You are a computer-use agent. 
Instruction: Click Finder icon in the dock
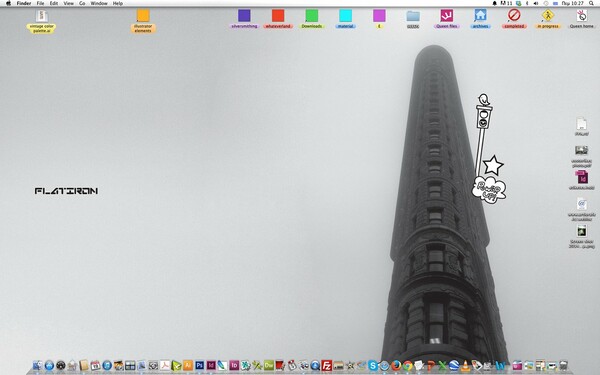pos(38,365)
